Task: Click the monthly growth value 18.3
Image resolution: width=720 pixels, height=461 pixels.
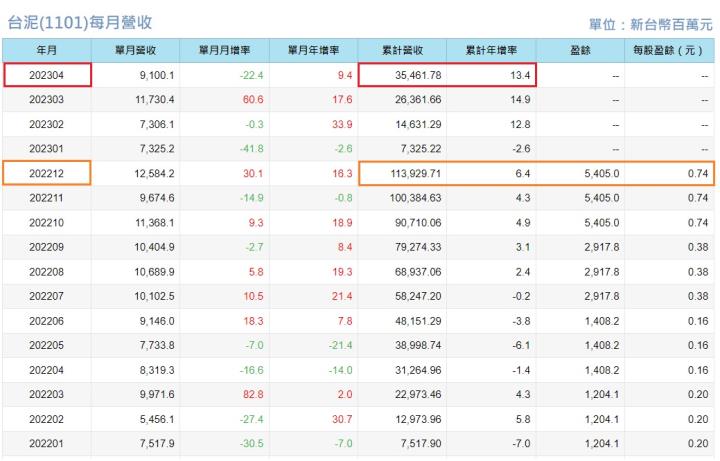Action: 253,321
